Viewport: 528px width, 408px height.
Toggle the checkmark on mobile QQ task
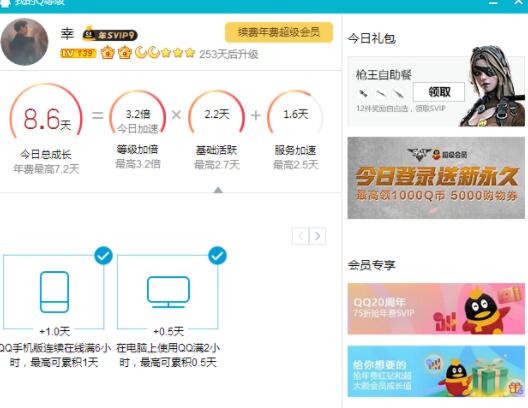[103, 256]
